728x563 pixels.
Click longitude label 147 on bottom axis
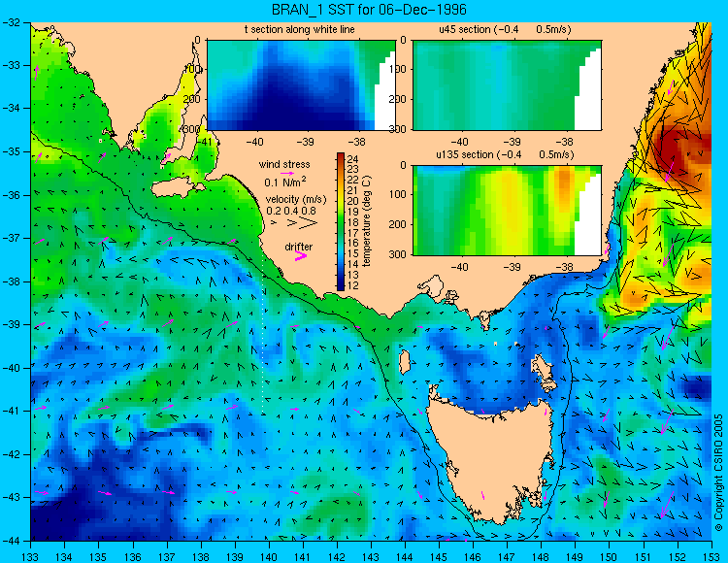507,557
